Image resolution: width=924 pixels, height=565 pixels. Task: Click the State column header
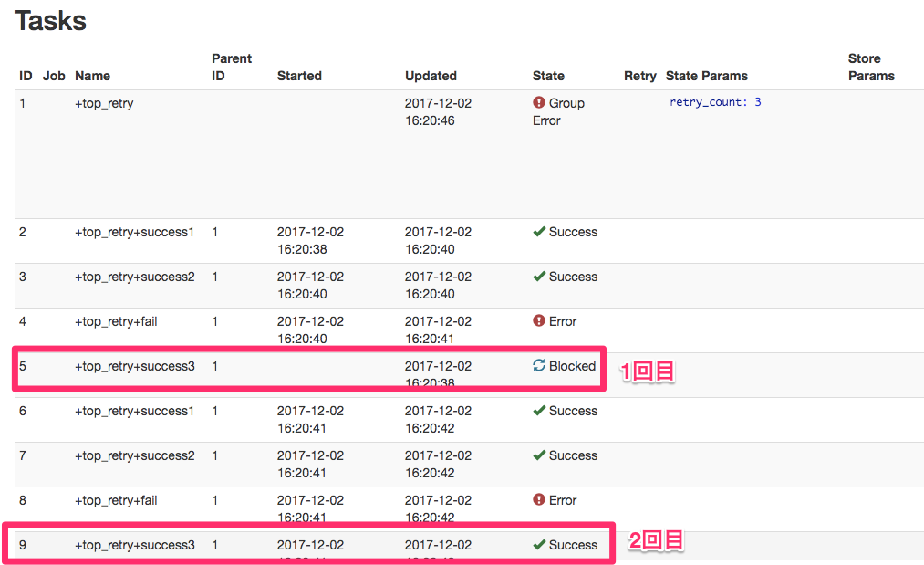(548, 76)
